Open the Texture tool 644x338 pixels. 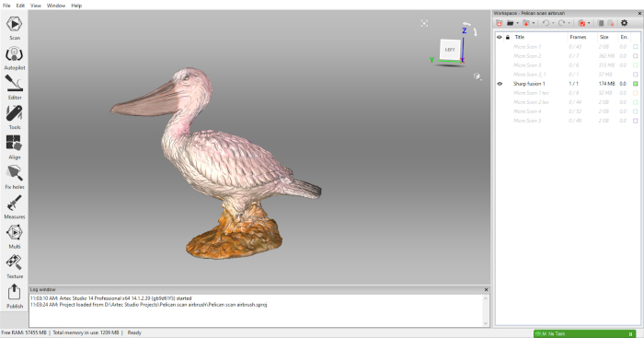point(15,266)
